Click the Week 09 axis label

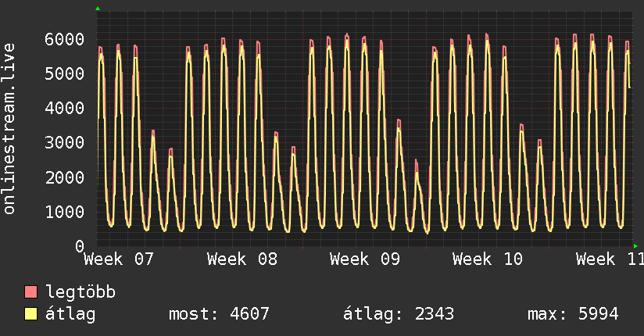[365, 259]
